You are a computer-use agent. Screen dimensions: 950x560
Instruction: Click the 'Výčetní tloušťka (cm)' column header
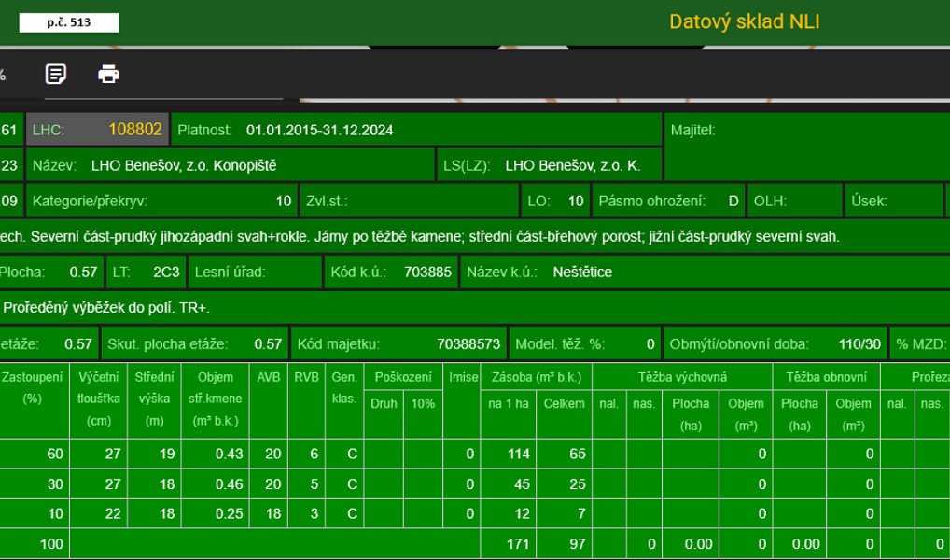point(99,400)
